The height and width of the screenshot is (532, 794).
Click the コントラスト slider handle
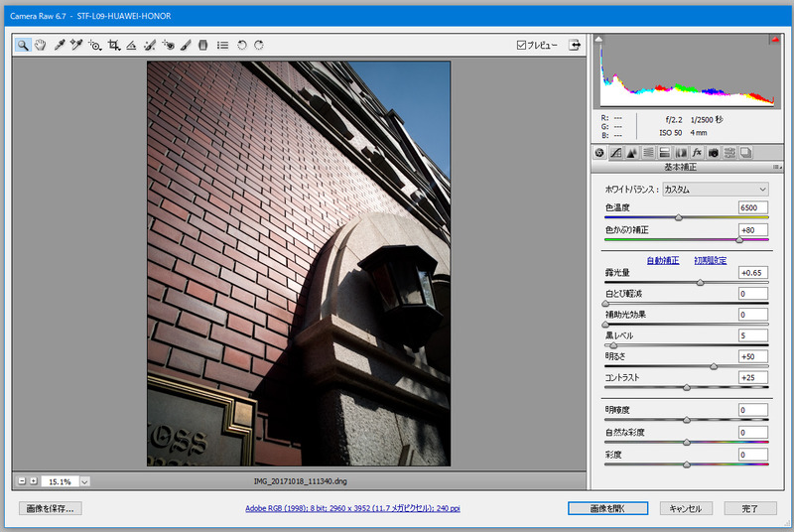(x=687, y=388)
